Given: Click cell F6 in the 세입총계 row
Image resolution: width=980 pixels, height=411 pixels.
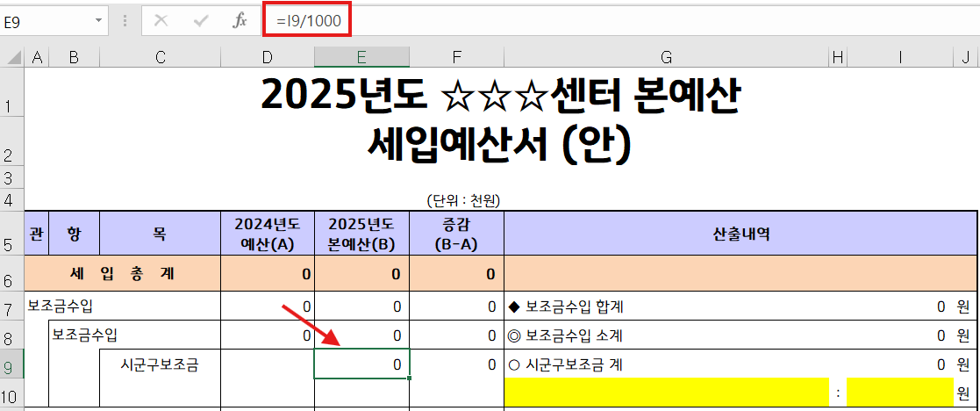Looking at the screenshot, I should (457, 273).
